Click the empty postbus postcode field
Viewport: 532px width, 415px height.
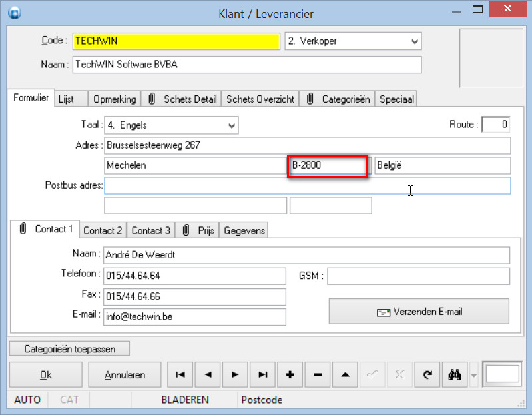[331, 206]
